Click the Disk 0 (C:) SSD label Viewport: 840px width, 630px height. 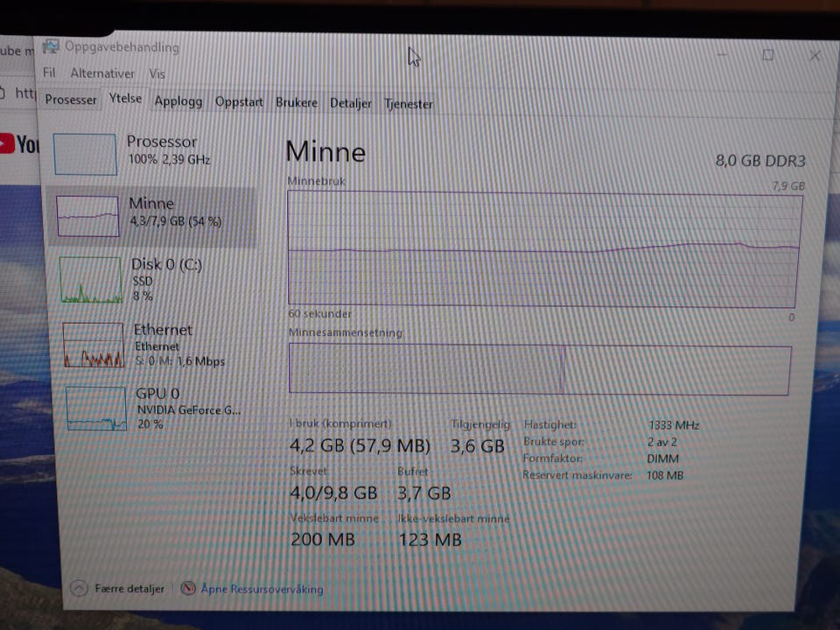pos(166,279)
